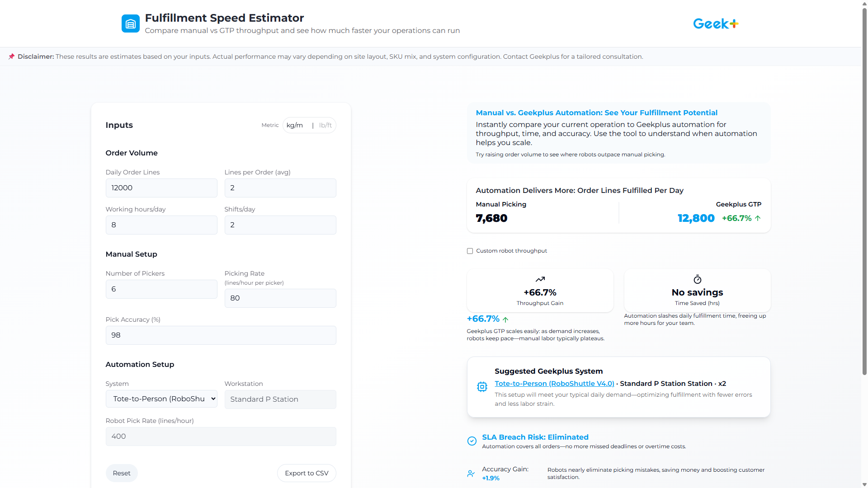Switch measurement units to lb/ft
This screenshot has width=868, height=488.
tap(325, 125)
